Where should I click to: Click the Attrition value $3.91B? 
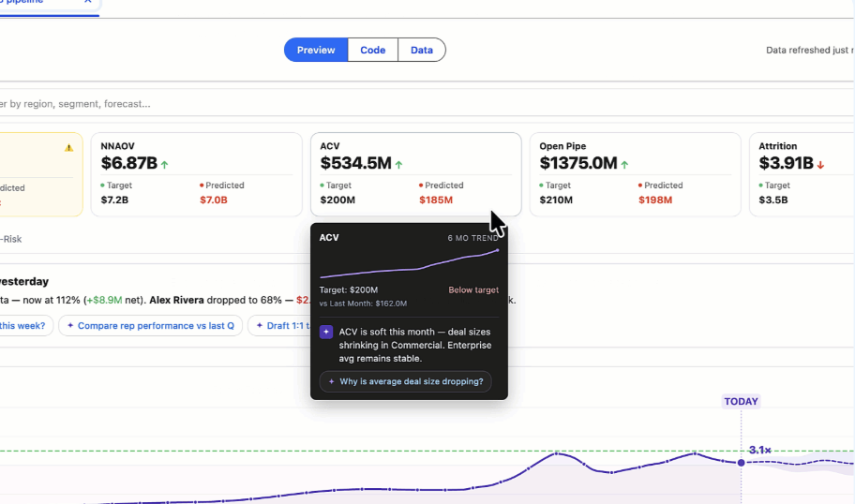point(786,163)
